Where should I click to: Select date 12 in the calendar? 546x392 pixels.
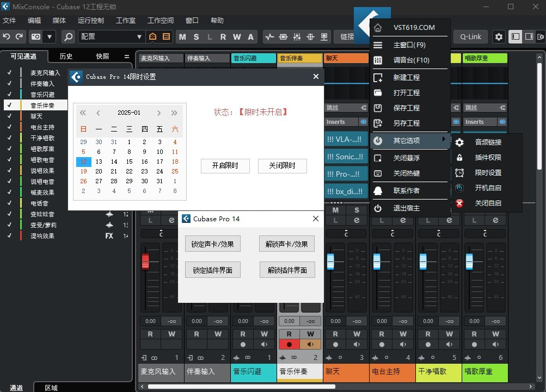tap(84, 161)
